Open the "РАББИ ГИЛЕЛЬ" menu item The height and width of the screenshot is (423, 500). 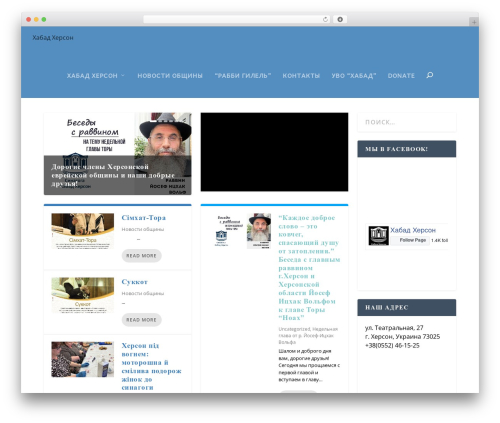[243, 76]
